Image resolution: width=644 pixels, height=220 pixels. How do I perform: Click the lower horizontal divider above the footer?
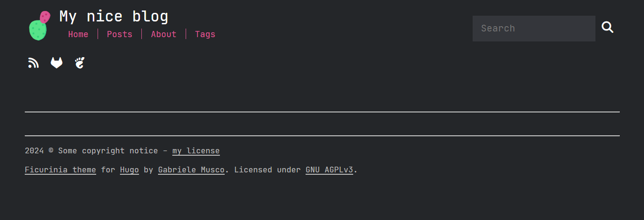(322, 136)
